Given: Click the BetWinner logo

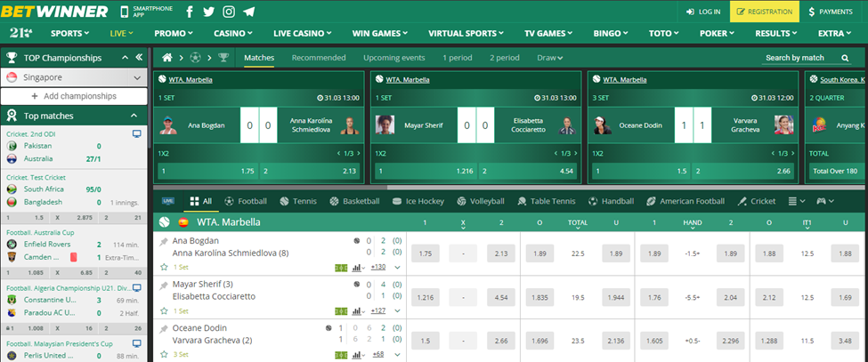Looking at the screenshot, I should pos(54,11).
